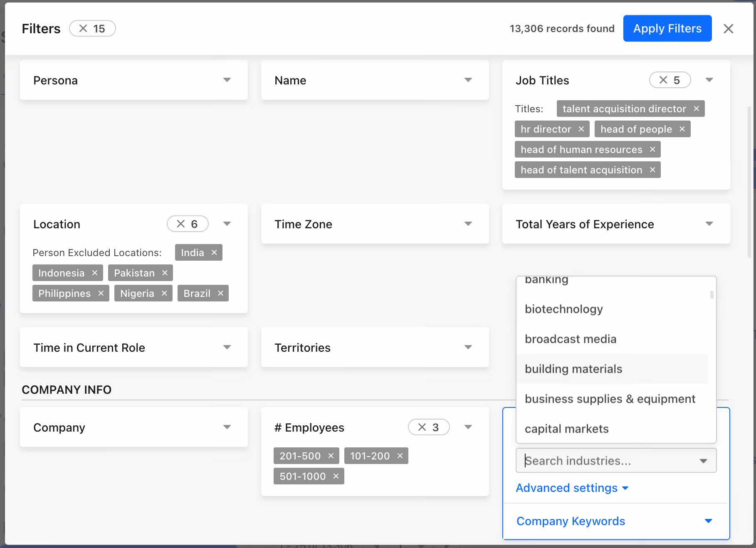Expand the Time Zone filter
This screenshot has width=756, height=548.
coord(468,224)
